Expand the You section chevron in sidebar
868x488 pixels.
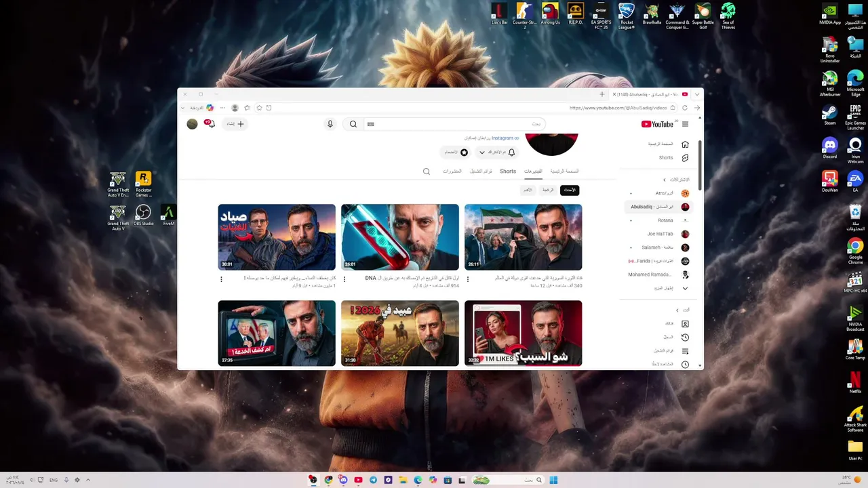677,310
